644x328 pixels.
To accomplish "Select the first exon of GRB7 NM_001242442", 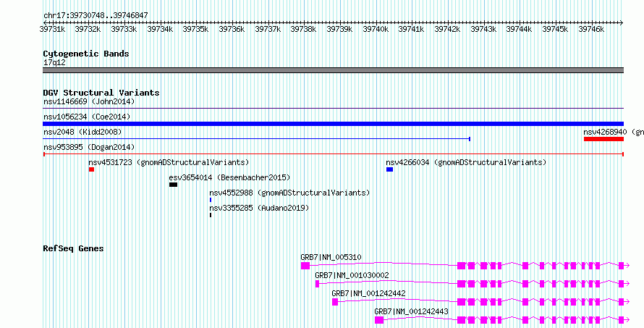I will click(335, 302).
